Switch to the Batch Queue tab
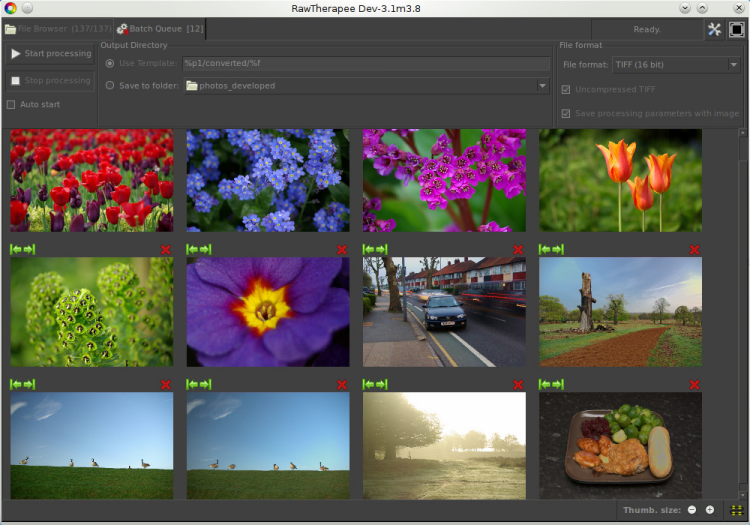Image resolution: width=750 pixels, height=525 pixels. coord(159,29)
